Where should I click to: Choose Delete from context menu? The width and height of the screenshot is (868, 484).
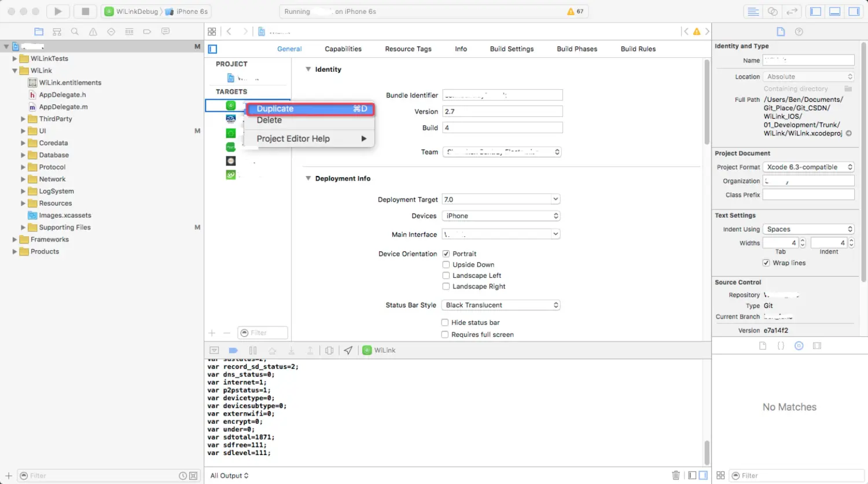point(310,120)
